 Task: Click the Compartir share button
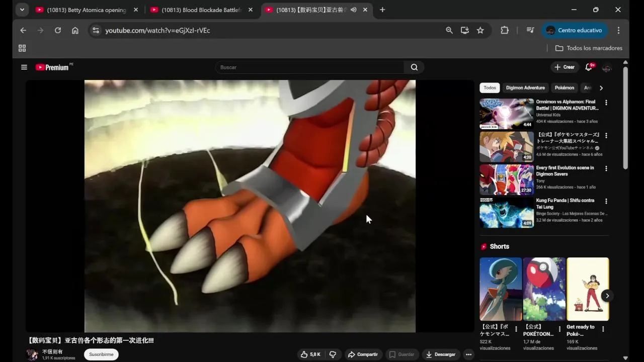coord(363,354)
